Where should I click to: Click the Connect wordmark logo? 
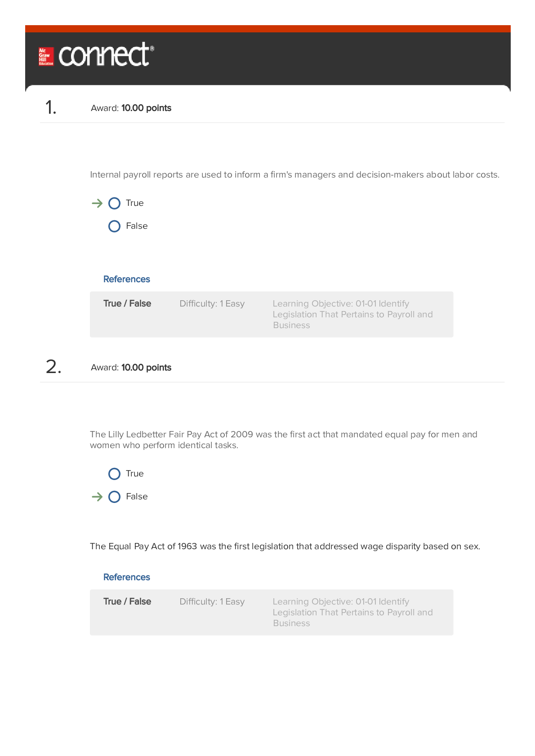click(x=106, y=54)
